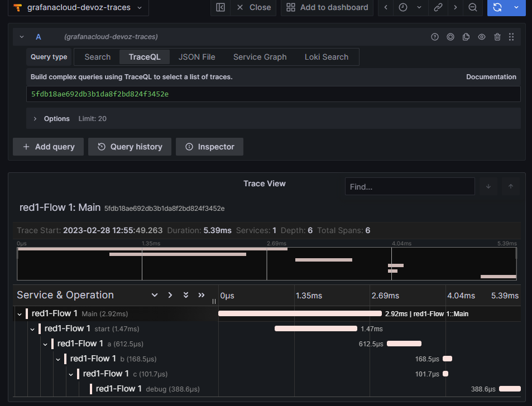This screenshot has width=532, height=406.
Task: Delete query A with the trash icon
Action: (x=497, y=37)
